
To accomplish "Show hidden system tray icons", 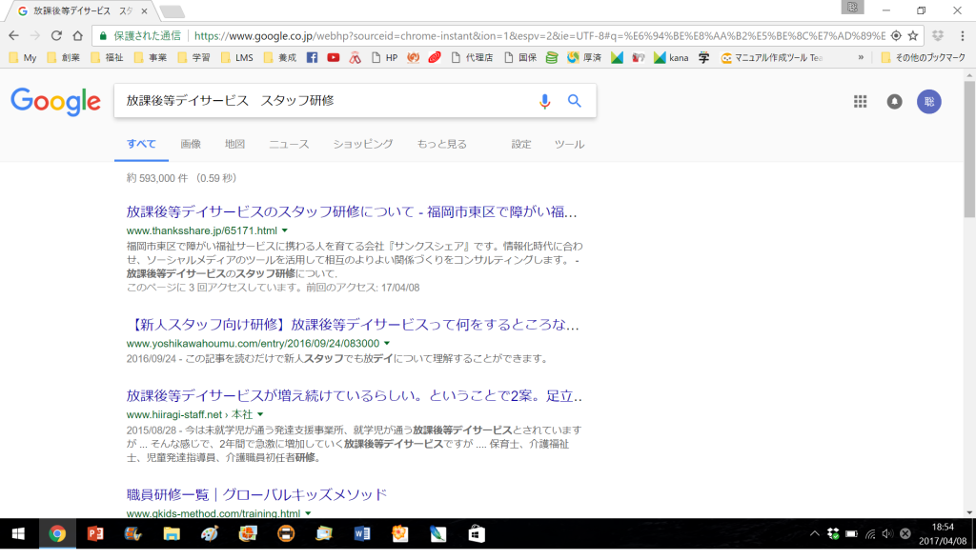I will tap(814, 534).
